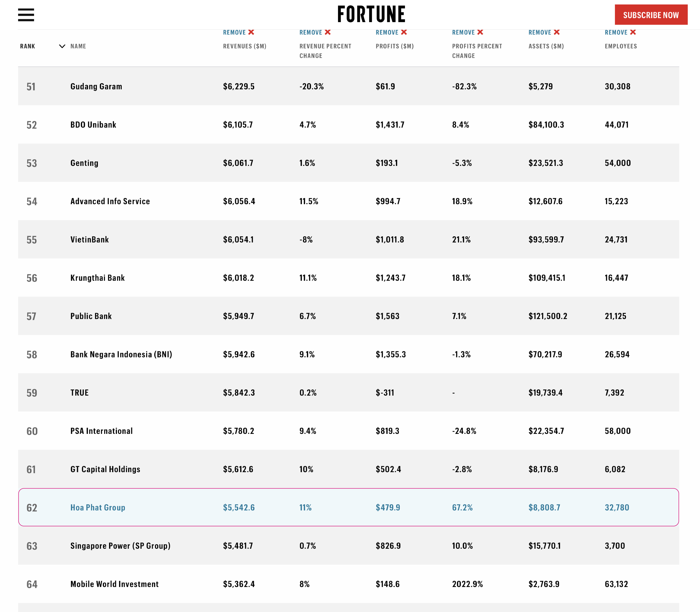Sort by the Employees column header
700x612 pixels.
[x=621, y=46]
